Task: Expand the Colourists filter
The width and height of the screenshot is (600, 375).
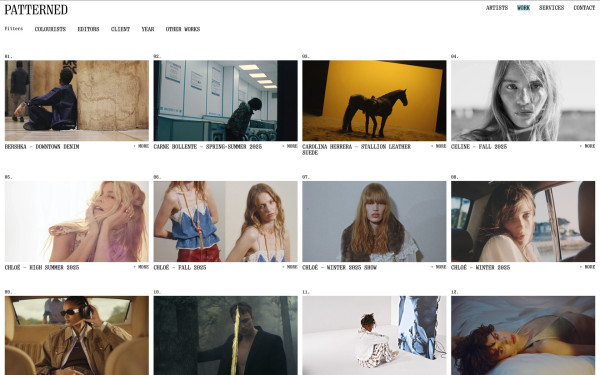Action: point(50,29)
